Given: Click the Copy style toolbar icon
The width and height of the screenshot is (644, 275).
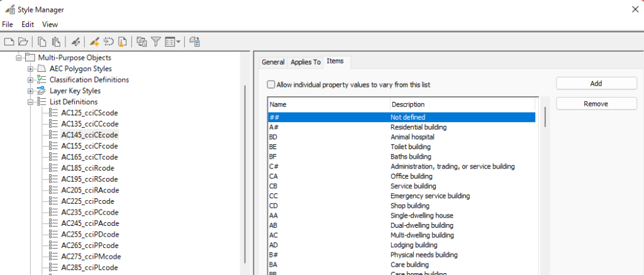Looking at the screenshot, I should click(x=42, y=42).
